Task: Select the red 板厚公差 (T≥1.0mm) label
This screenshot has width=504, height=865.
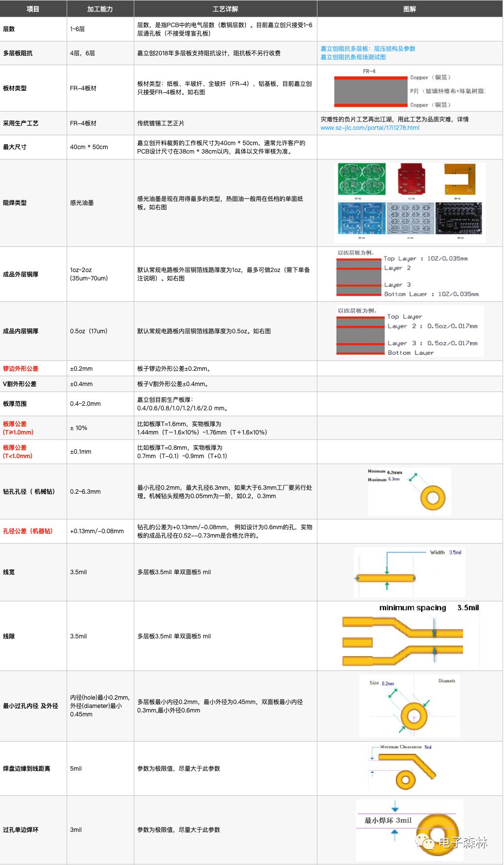Action: point(18,428)
